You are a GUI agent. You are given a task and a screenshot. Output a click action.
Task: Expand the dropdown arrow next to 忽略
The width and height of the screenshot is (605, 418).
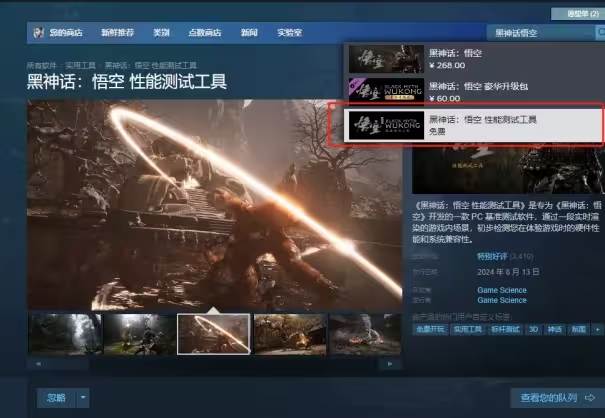pyautogui.click(x=83, y=398)
